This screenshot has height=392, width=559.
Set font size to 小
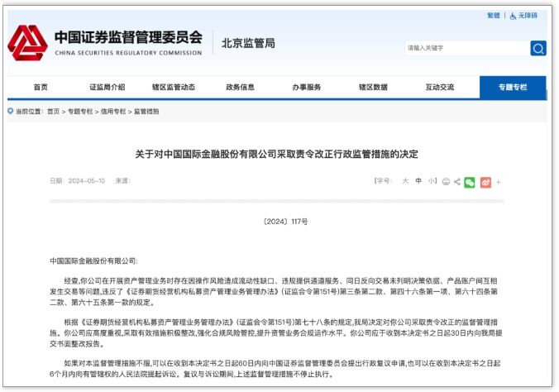point(431,181)
